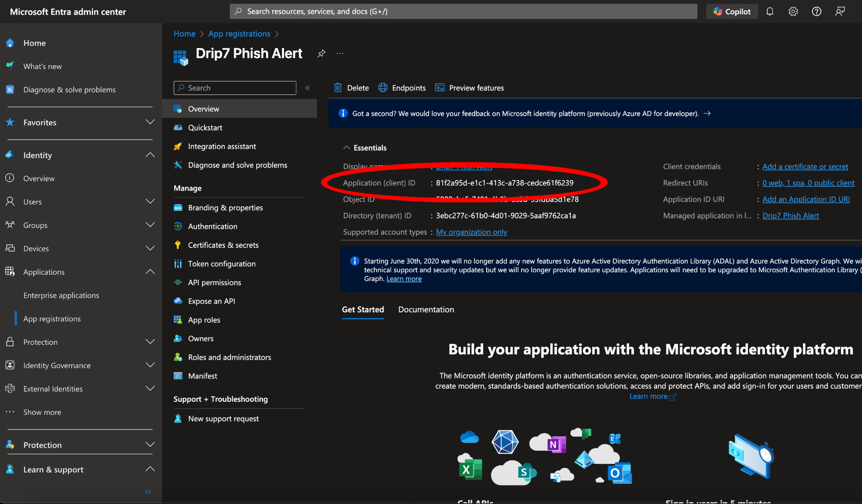Click Show more in sidebar
This screenshot has height=504, width=862.
42,412
